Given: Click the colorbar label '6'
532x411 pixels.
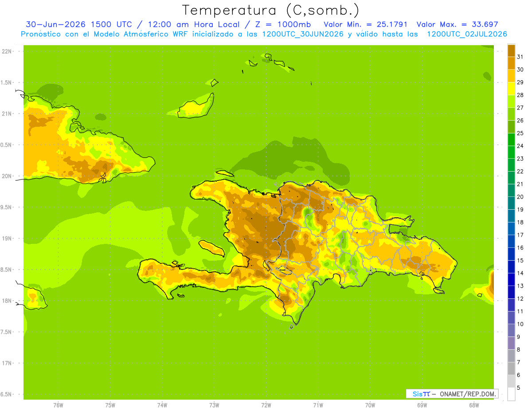Looking at the screenshot, I should pyautogui.click(x=519, y=375).
